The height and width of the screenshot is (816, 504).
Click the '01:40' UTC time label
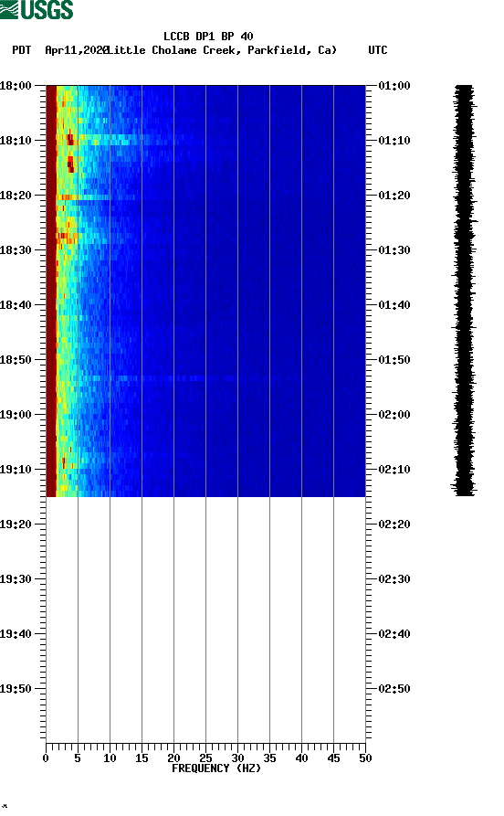tap(394, 305)
